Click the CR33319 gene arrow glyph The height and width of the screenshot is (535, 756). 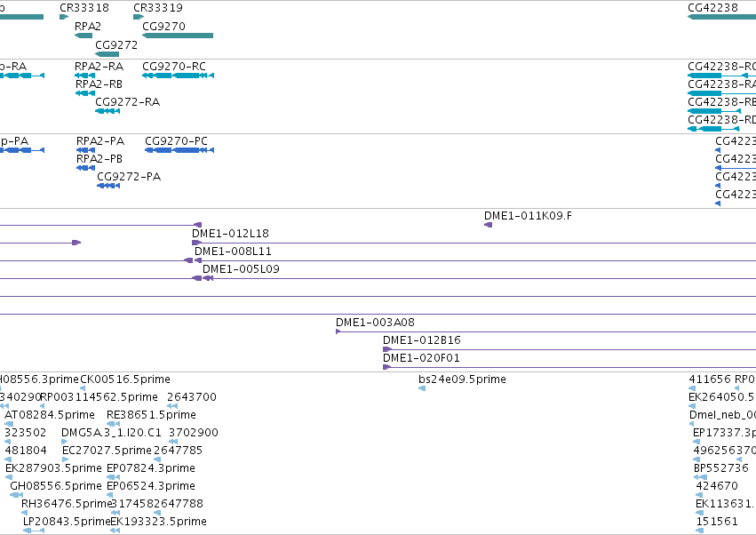point(139,17)
